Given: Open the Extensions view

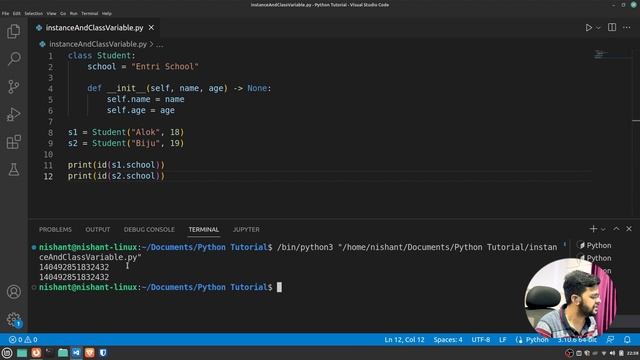Looking at the screenshot, I should [x=13, y=142].
